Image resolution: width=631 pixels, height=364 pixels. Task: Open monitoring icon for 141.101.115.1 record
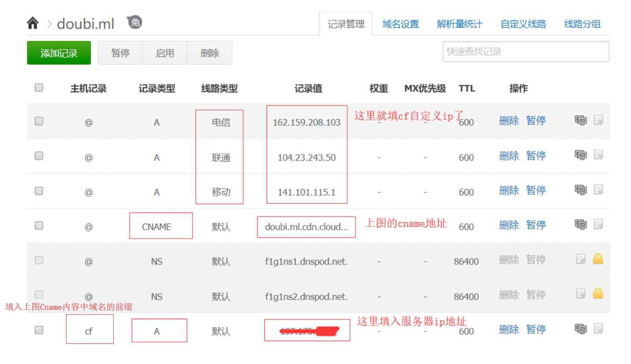click(581, 189)
